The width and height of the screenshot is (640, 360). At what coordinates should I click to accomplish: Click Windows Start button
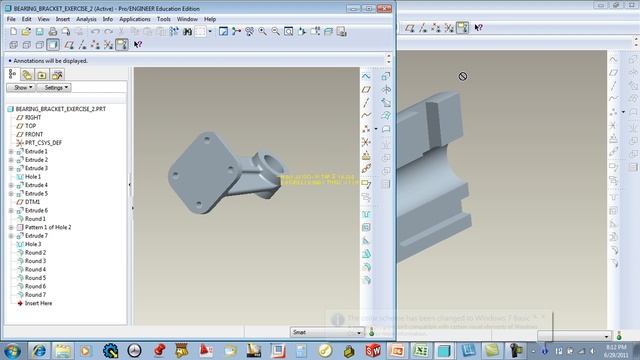tap(12, 351)
